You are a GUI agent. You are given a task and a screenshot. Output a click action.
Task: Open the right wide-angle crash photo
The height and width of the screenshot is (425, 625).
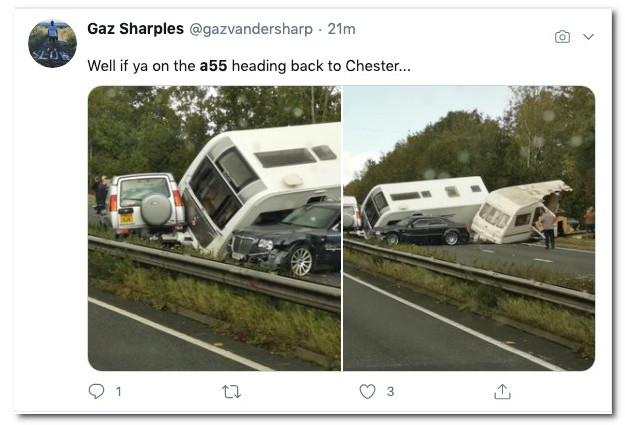(x=469, y=228)
